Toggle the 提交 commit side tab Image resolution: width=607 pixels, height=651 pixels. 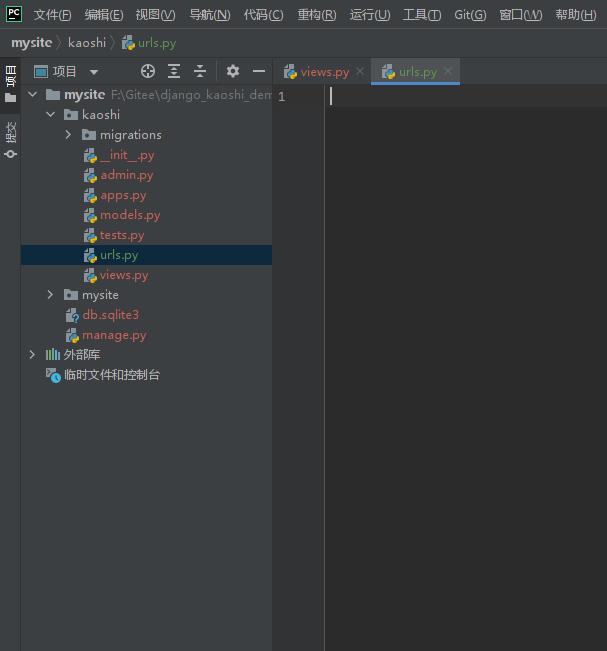click(10, 140)
